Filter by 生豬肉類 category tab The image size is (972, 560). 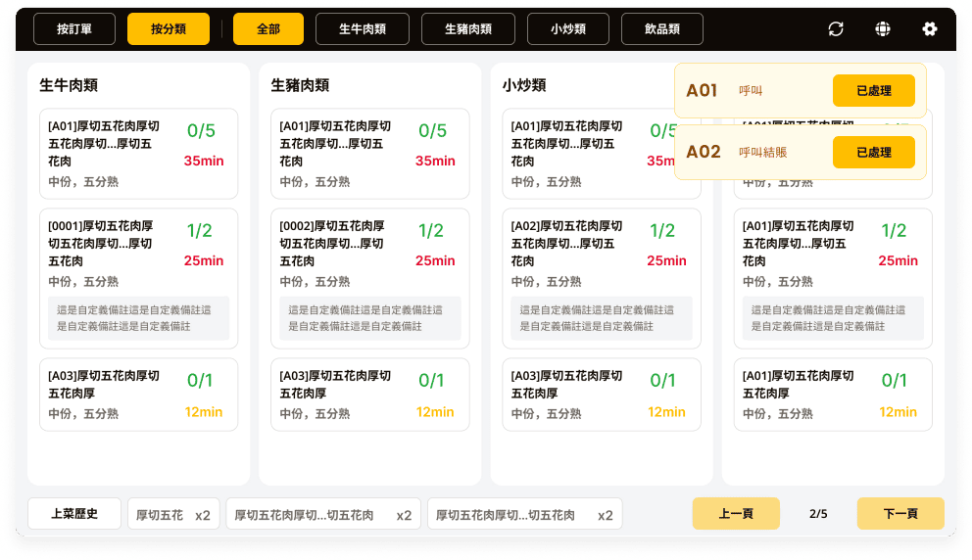click(x=468, y=29)
